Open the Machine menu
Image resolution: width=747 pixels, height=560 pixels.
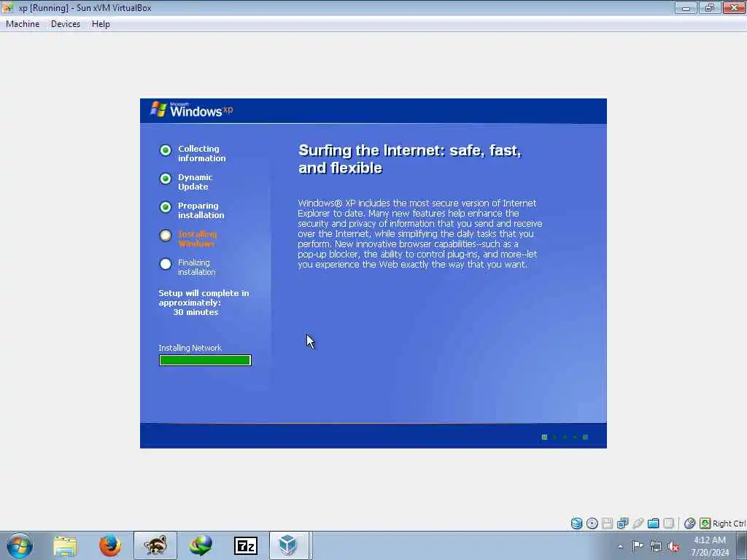tap(23, 24)
